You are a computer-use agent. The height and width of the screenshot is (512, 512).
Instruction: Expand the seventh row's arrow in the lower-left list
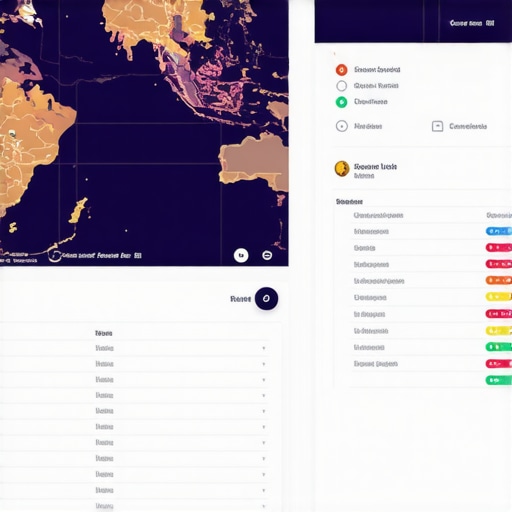pos(264,443)
